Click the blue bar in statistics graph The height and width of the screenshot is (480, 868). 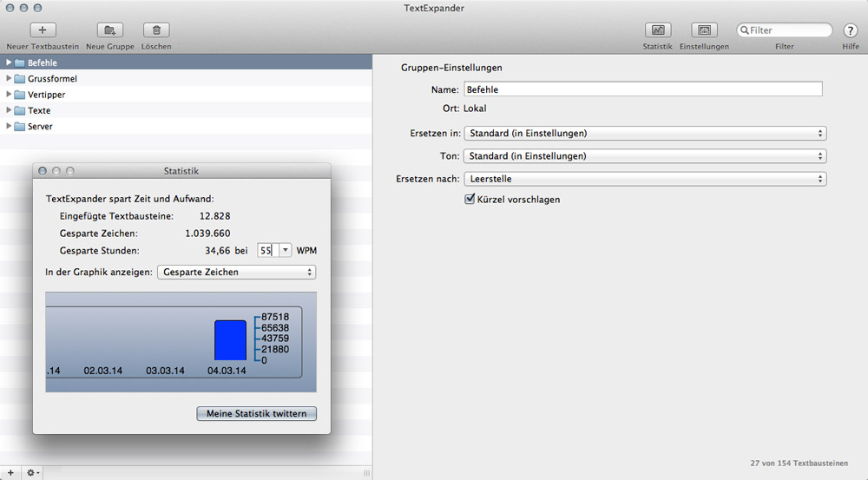pos(230,340)
